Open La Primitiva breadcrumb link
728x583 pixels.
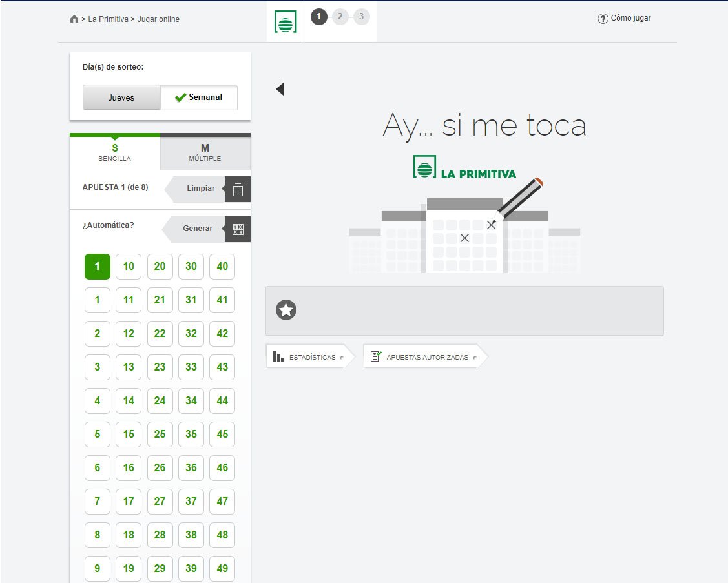click(108, 19)
